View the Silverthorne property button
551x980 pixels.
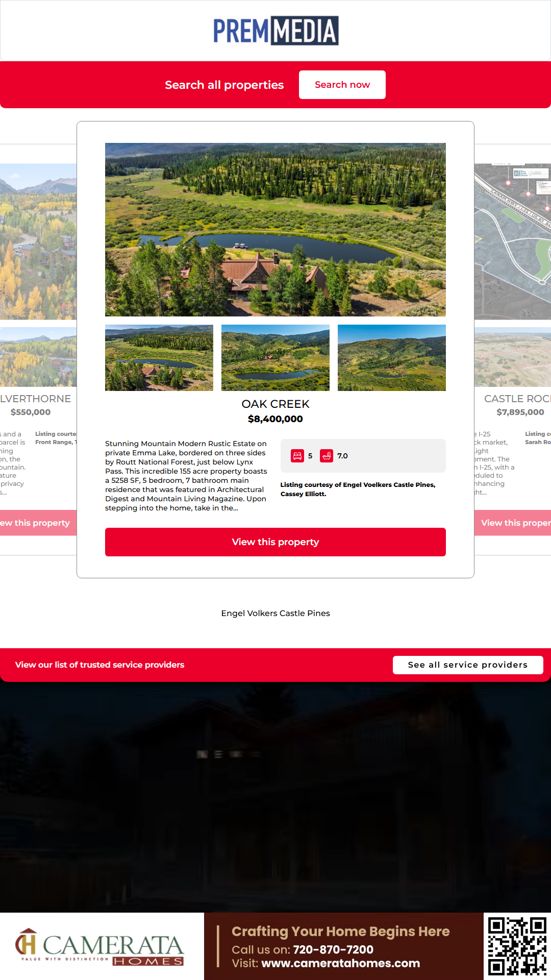38,523
